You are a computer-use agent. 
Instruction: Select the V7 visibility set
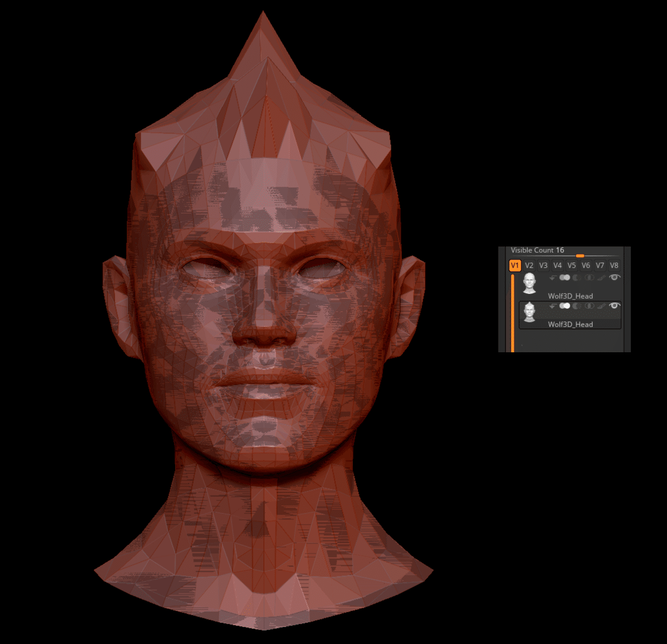(600, 266)
